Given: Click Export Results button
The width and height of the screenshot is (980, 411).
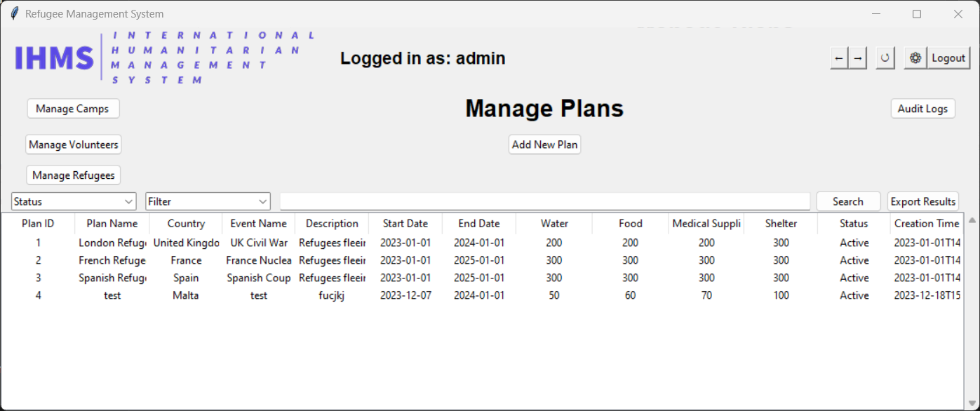Looking at the screenshot, I should 923,201.
